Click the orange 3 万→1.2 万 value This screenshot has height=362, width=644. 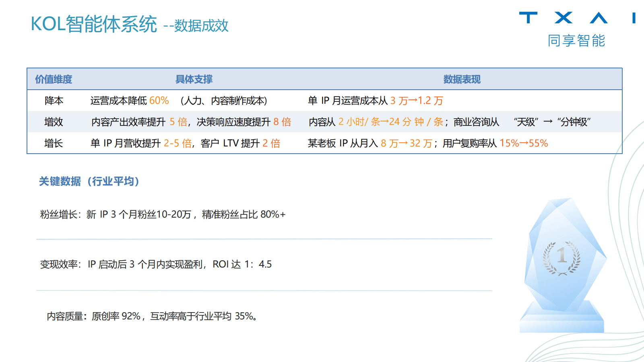tap(417, 101)
